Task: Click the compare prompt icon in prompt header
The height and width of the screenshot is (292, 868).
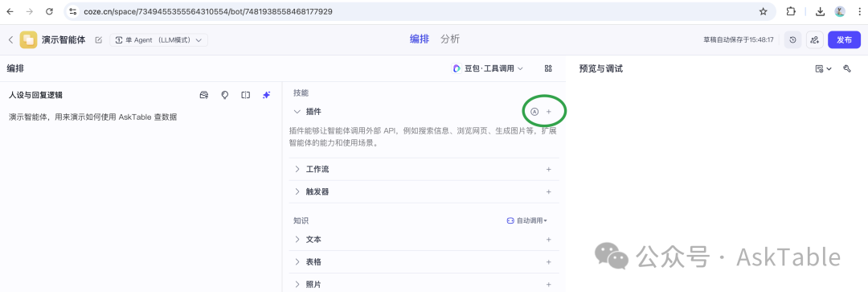Action: click(x=245, y=95)
